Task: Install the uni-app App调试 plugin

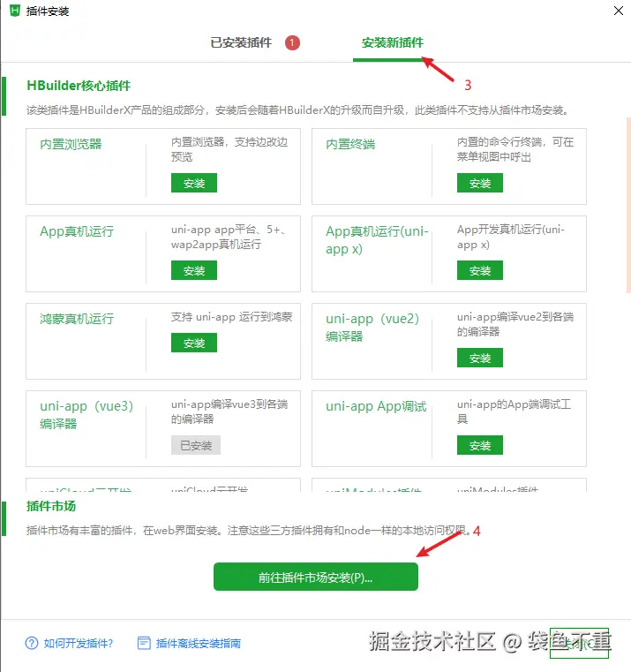Action: tap(480, 445)
